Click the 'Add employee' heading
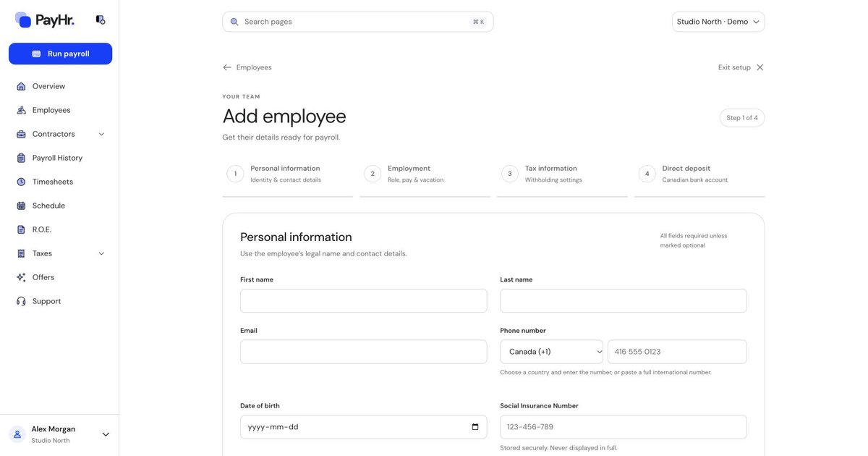The image size is (868, 456). coord(284,116)
